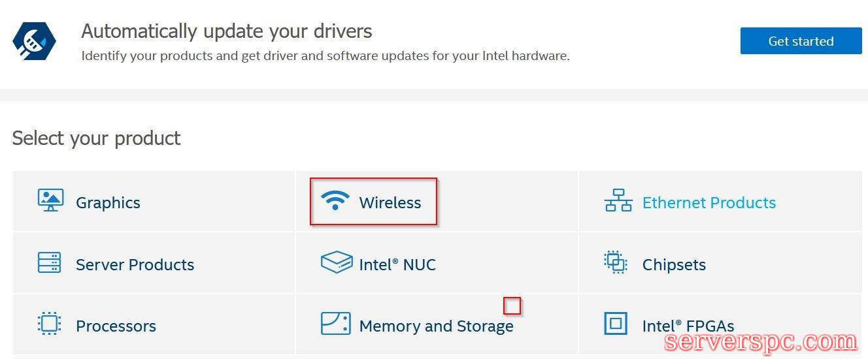Click the driver update assistant icon
The image size is (868, 359).
(x=34, y=41)
